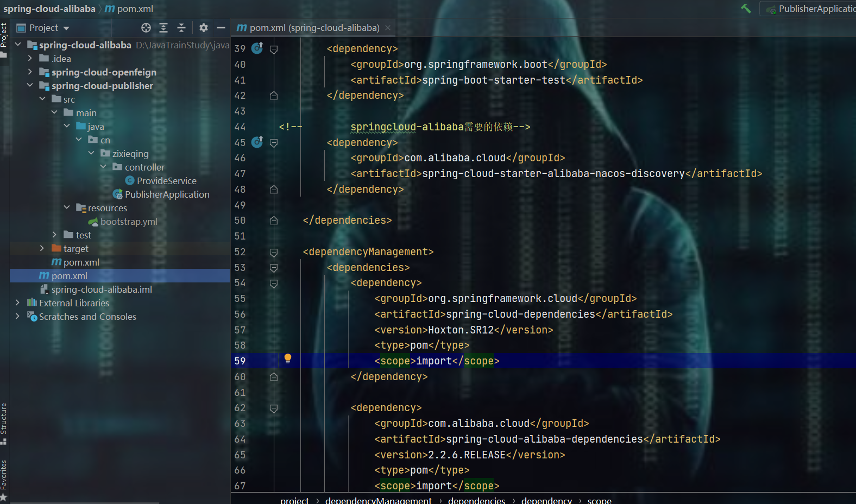The height and width of the screenshot is (504, 856).
Task: Click the Select Opened File target icon
Action: coord(146,28)
